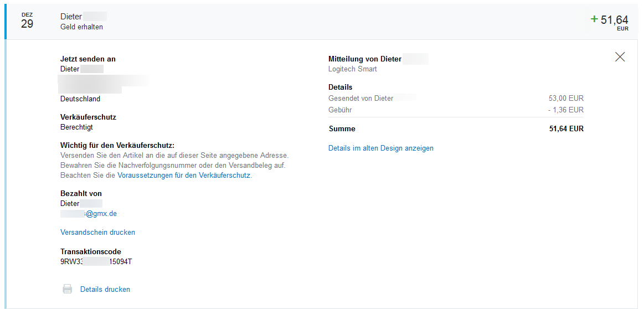
Task: Collapse the transaction via Dieter header name
Action: (71, 17)
